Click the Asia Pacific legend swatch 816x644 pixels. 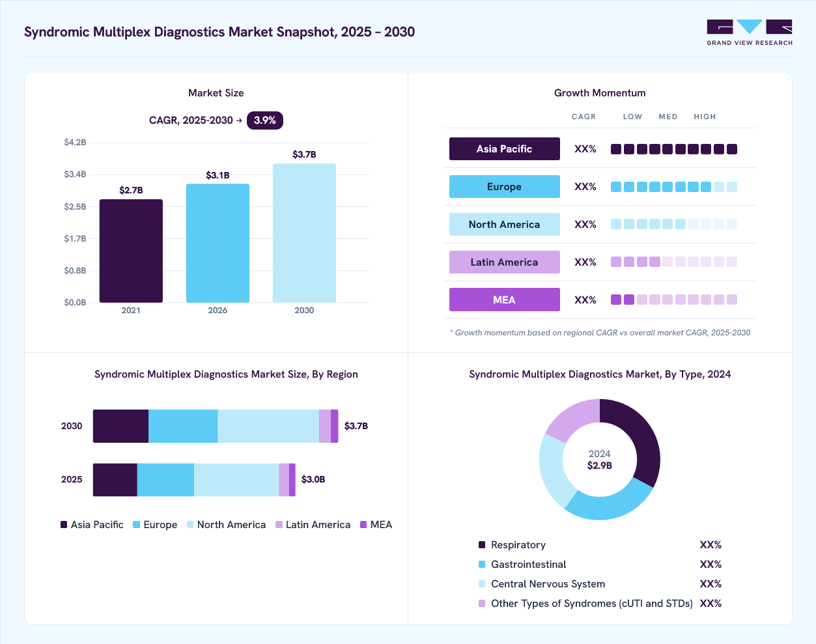[x=64, y=525]
